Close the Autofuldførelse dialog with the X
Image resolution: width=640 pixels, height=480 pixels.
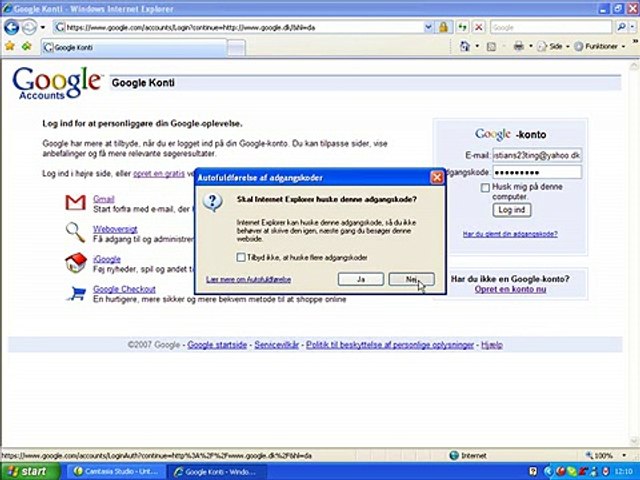click(x=437, y=178)
